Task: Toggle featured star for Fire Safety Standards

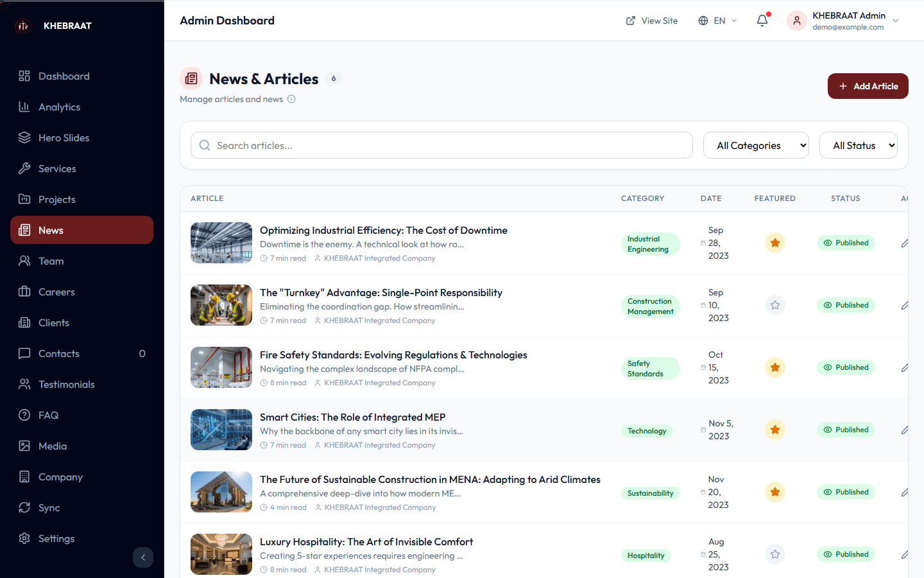Action: pyautogui.click(x=775, y=367)
